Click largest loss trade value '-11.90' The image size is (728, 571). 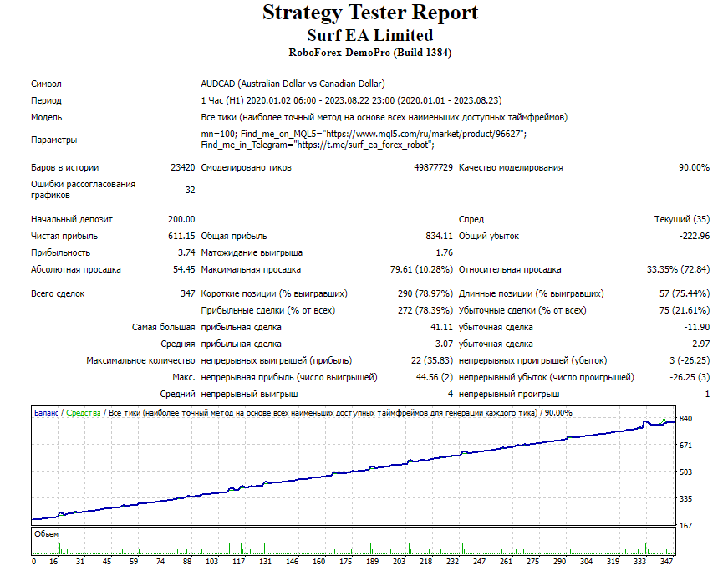coord(696,327)
